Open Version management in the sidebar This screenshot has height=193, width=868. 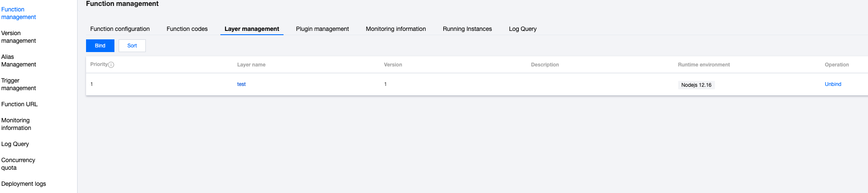pos(19,37)
